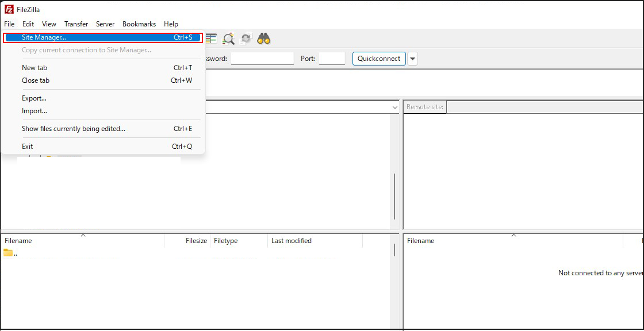Click the Quickconnect button

(379, 58)
